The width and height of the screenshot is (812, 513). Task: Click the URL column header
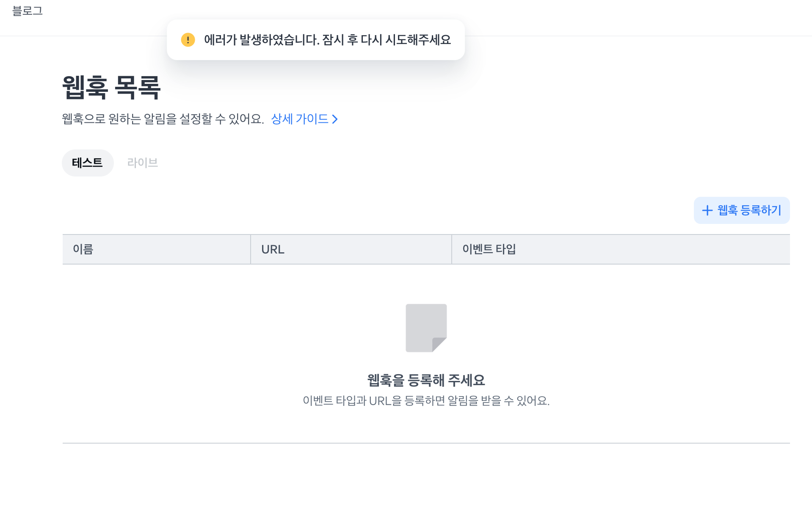point(273,249)
